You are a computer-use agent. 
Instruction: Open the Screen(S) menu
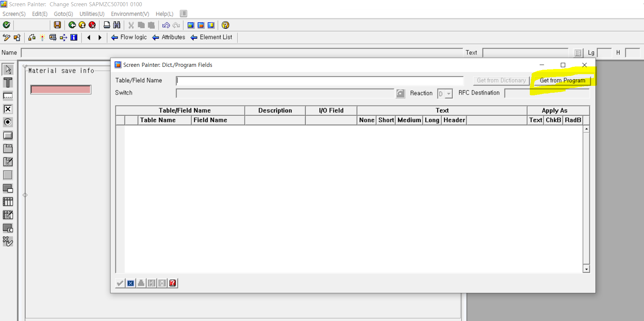[14, 14]
